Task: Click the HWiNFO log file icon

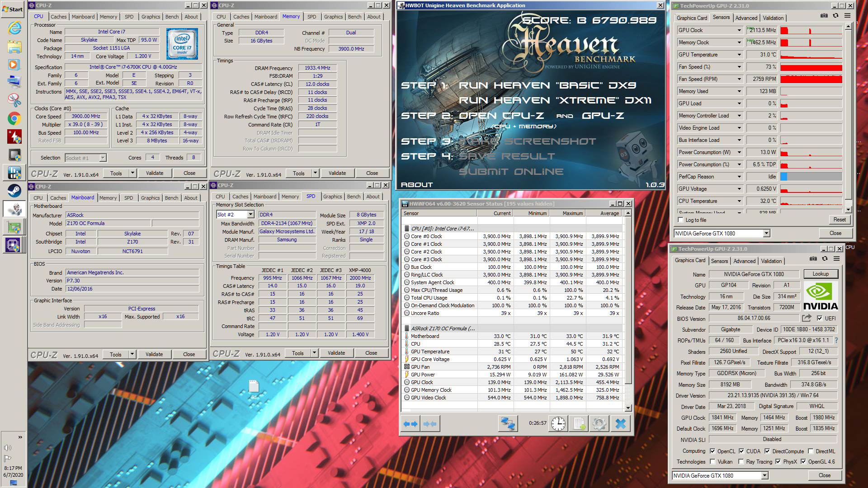Action: click(x=579, y=424)
